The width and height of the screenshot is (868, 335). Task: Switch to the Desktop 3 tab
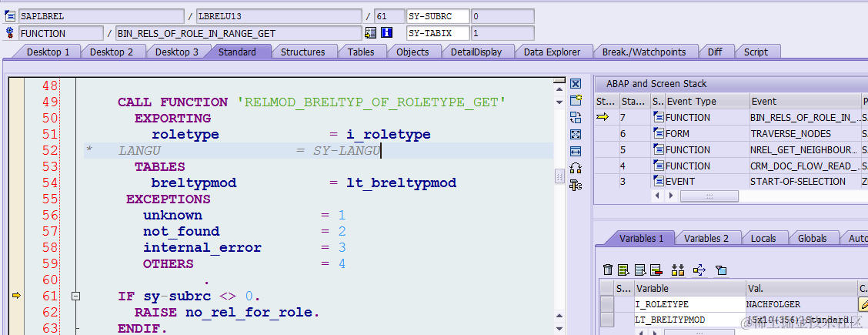point(176,52)
